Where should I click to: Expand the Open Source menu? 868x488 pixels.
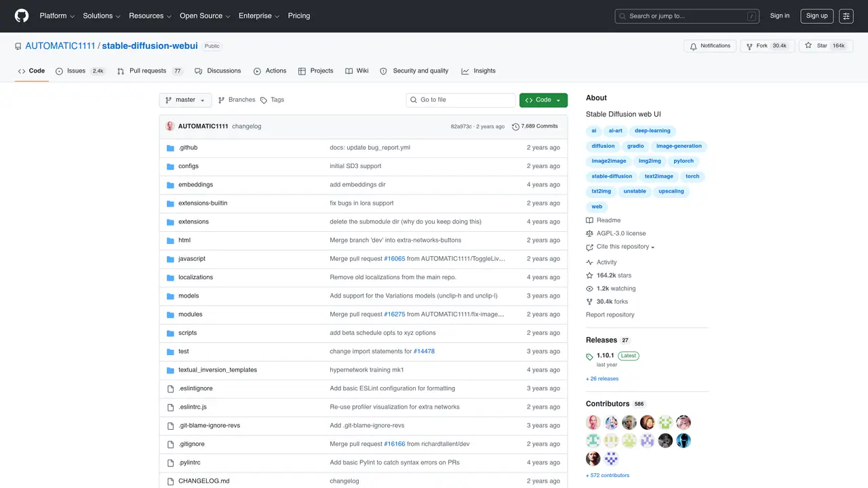click(x=205, y=16)
